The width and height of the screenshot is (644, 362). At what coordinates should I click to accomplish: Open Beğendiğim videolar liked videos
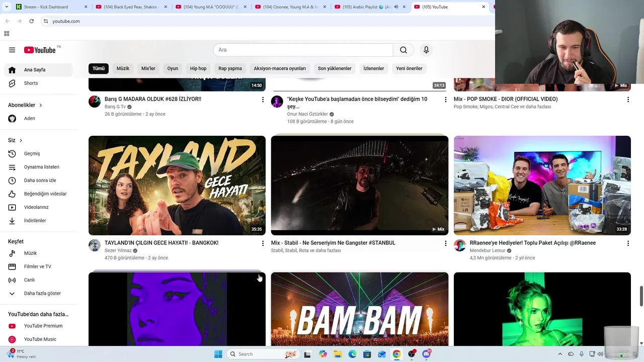[38, 194]
